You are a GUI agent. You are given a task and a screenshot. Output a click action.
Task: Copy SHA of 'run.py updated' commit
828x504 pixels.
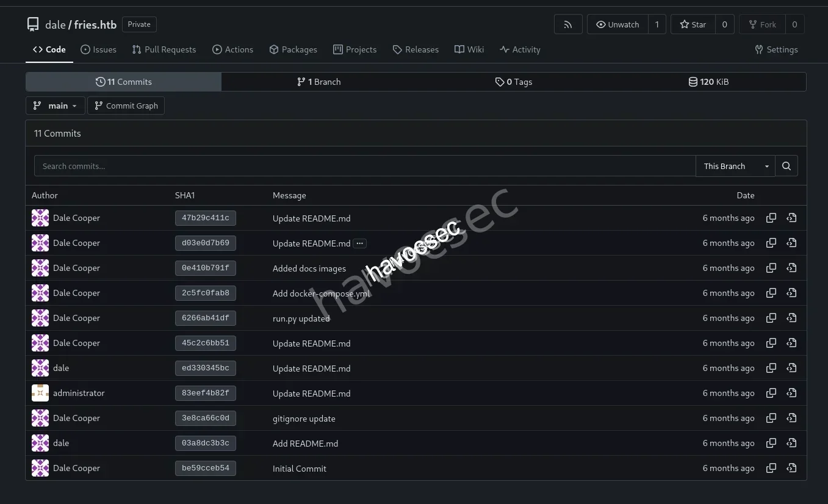771,318
